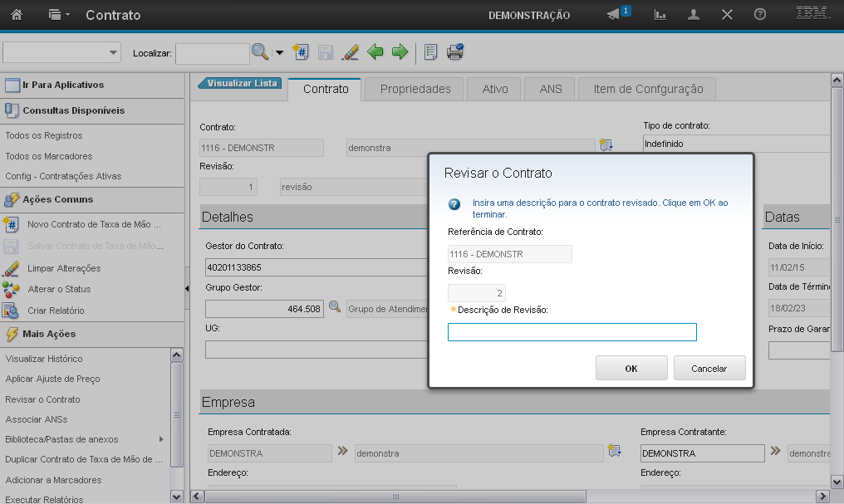
Task: Confirm the revision with OK button
Action: point(631,369)
